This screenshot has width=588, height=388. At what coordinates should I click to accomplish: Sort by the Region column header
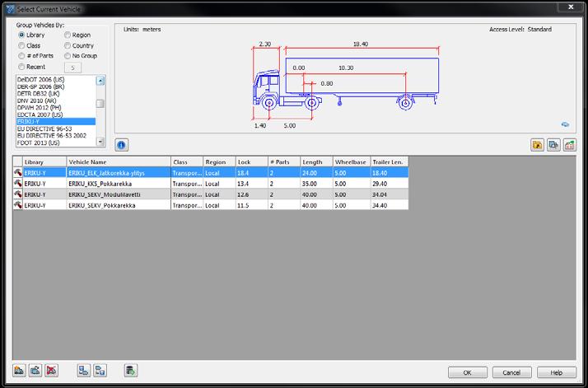219,162
